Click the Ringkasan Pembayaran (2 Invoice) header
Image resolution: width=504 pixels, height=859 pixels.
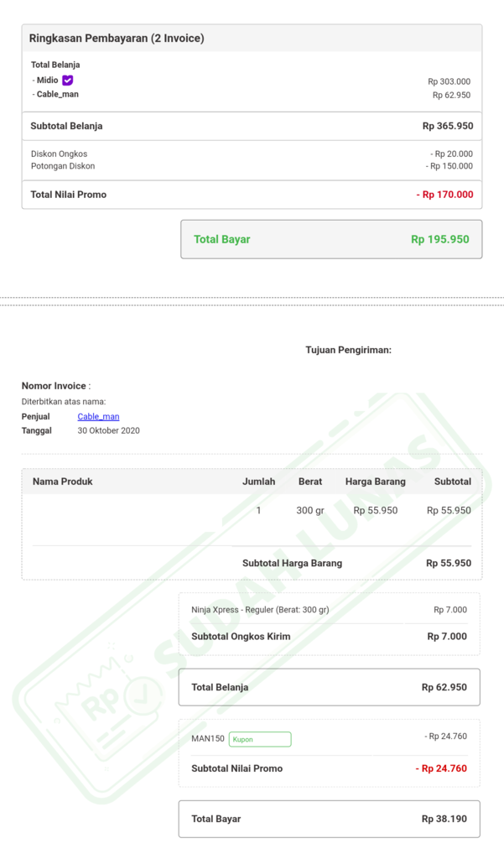(x=117, y=38)
